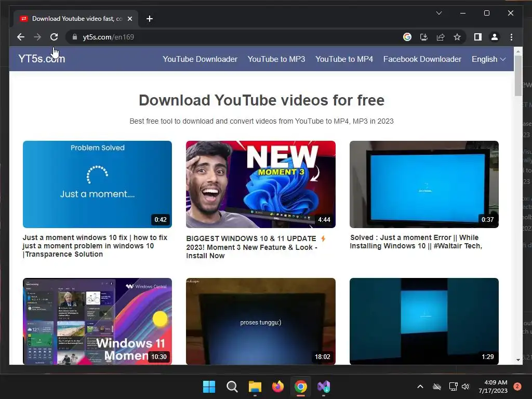This screenshot has height=399, width=532.
Task: Open the Chrome side panel
Action: pyautogui.click(x=478, y=37)
